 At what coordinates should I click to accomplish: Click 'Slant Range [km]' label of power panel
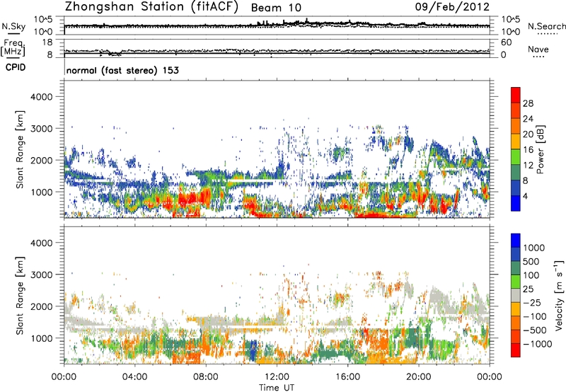pos(20,149)
